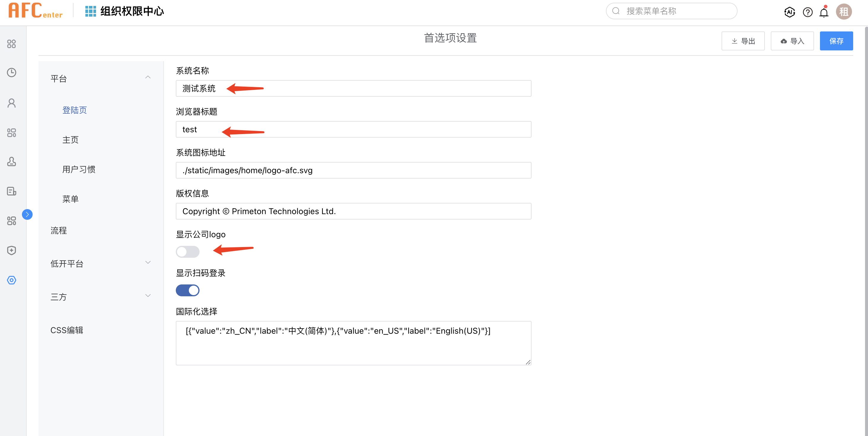This screenshot has width=868, height=436.
Task: Click the AI assistant icon in header
Action: click(789, 12)
